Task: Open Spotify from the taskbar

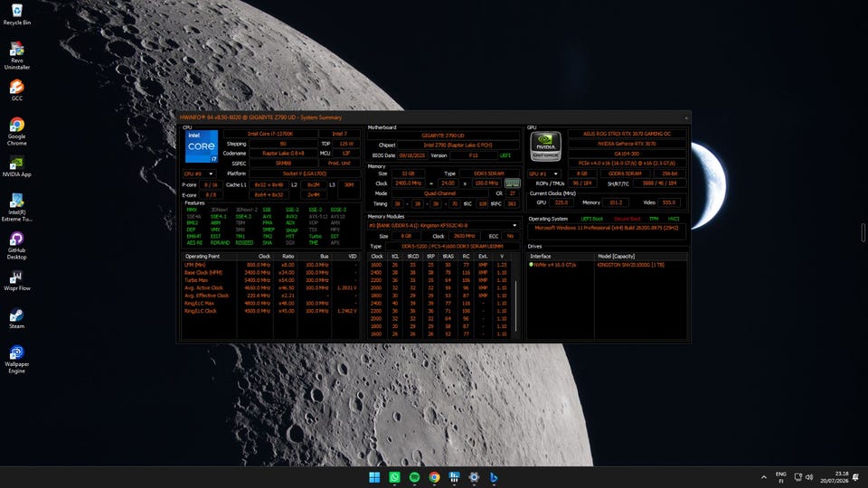Action: (415, 477)
